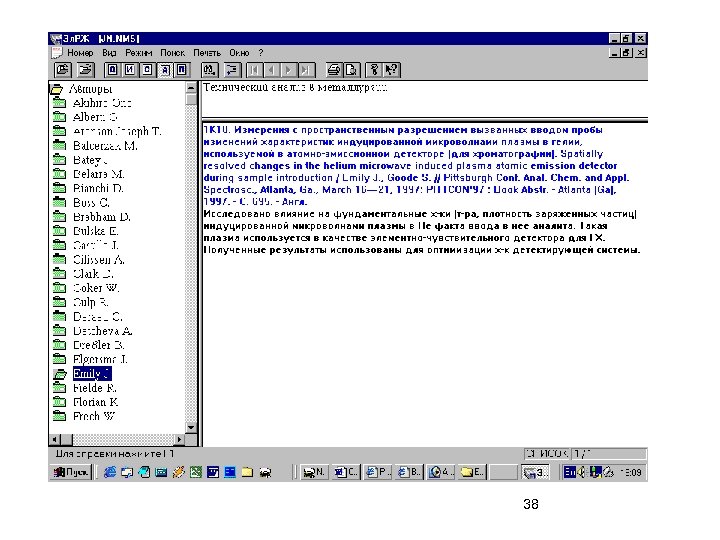Click the En language indicator in tray
The image size is (720, 540).
pyautogui.click(x=569, y=472)
